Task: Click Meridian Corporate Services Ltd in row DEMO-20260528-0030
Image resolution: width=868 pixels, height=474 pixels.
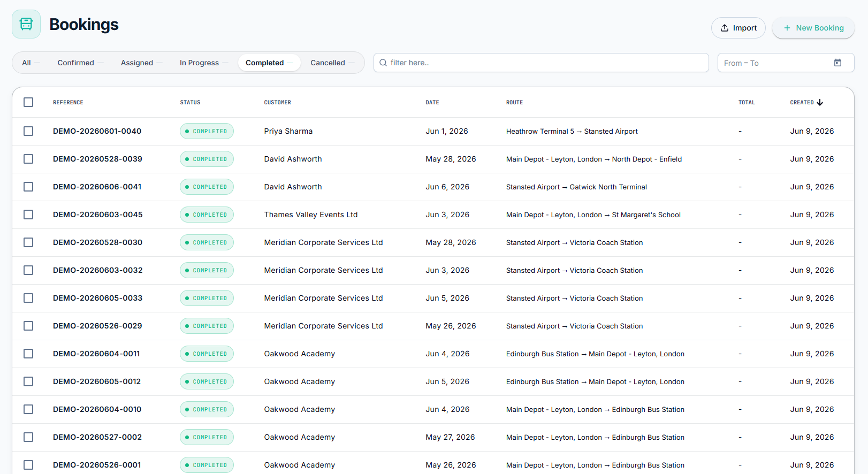Action: (x=323, y=242)
